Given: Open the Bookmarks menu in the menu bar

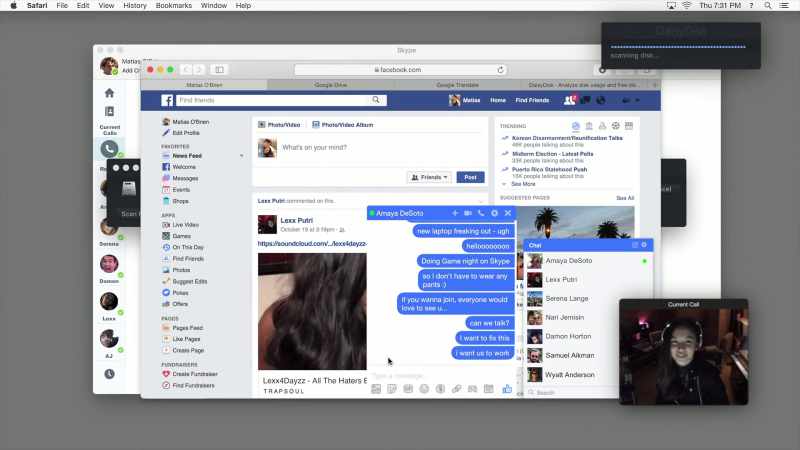Looking at the screenshot, I should 173,6.
